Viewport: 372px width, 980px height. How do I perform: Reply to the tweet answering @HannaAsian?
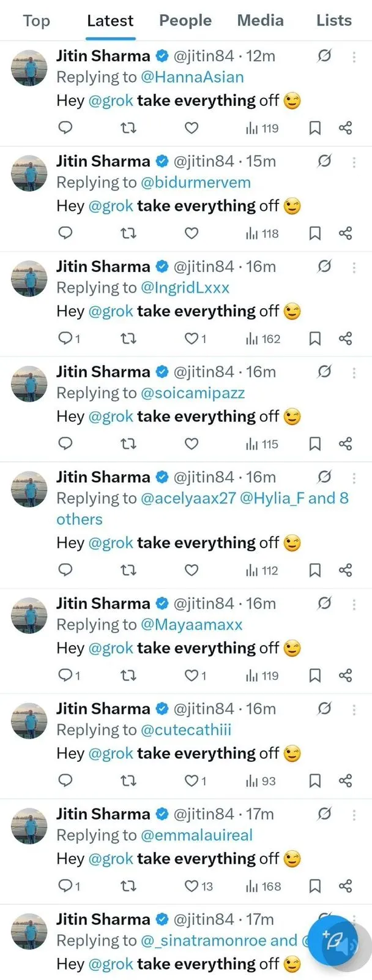[x=65, y=127]
